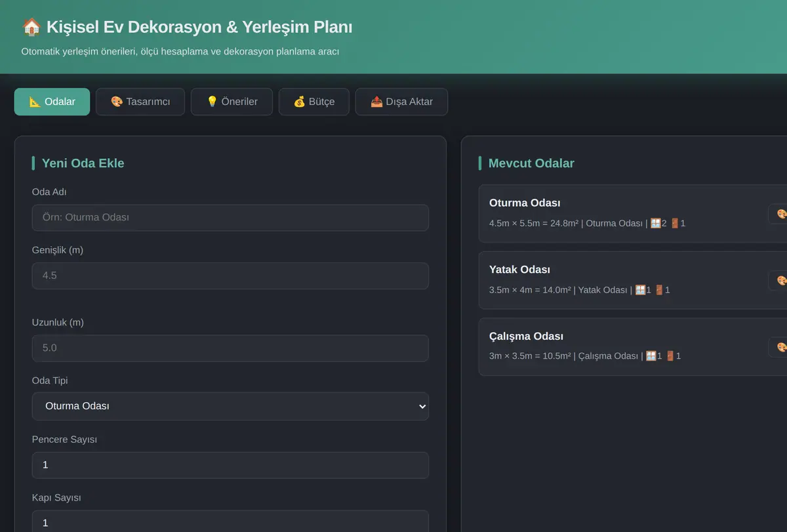Click the door icon in Yatak Odası card
This screenshot has width=787, height=532.
659,289
